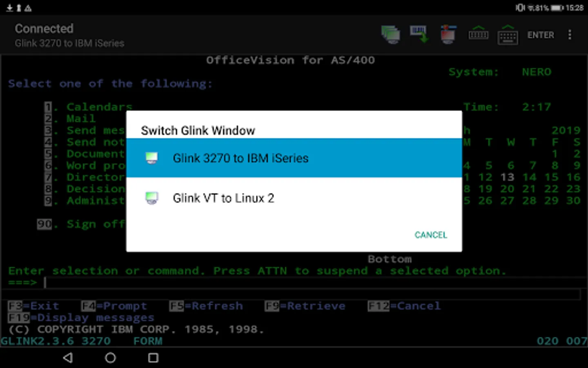Select Glink 3270 to IBM iSeries session
Image resolution: width=588 pixels, height=368 pixels.
[294, 158]
